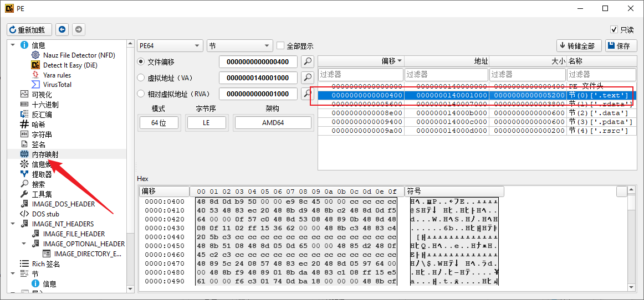The height and width of the screenshot is (300, 644).
Task: Click magnifier icon next to RVA field
Action: (x=307, y=94)
